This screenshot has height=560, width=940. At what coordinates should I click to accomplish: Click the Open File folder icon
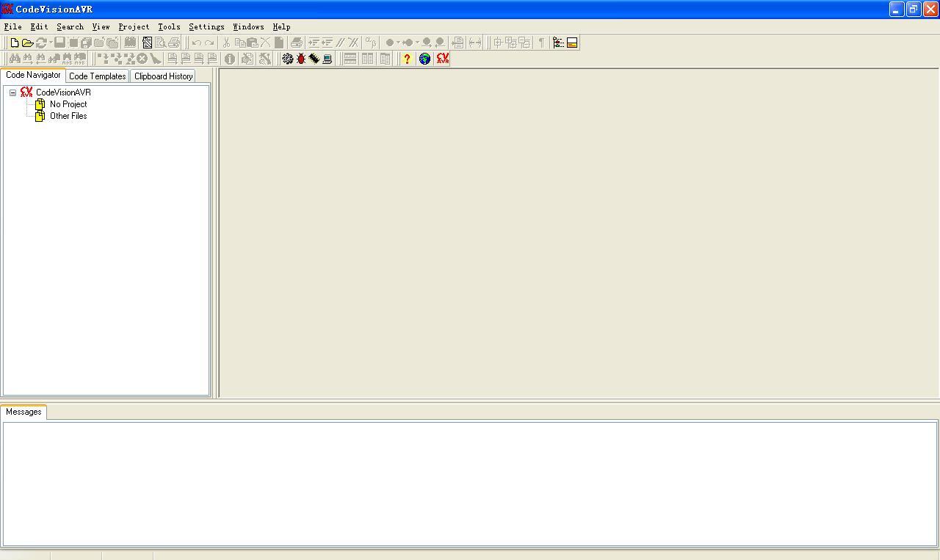[27, 43]
